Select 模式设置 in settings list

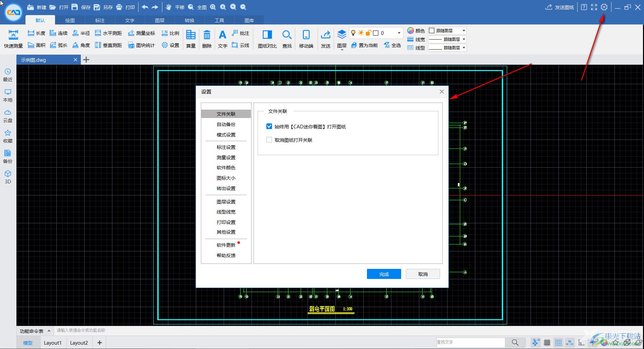226,135
